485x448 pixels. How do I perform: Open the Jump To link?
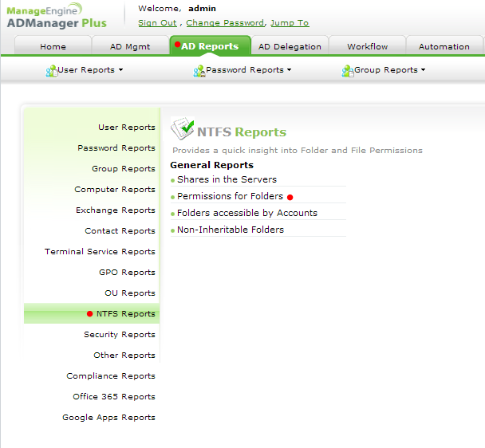pos(290,23)
